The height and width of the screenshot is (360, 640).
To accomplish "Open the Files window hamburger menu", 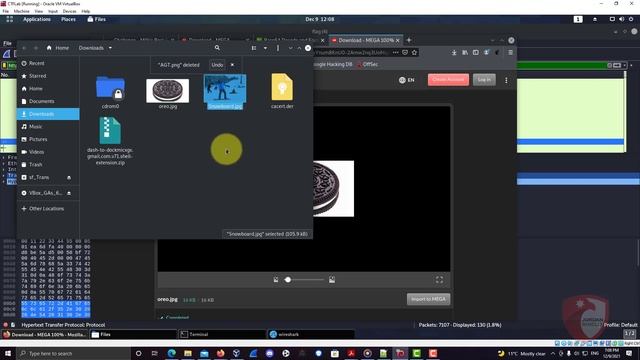I will point(278,48).
